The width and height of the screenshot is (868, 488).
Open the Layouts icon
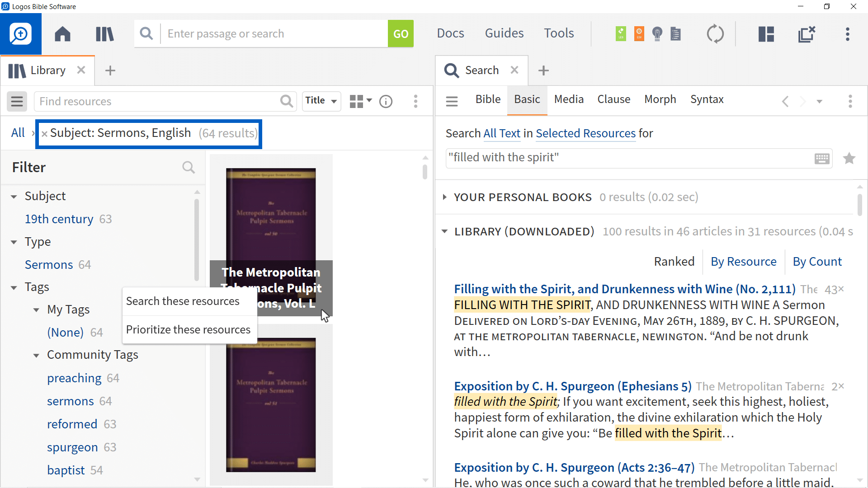pos(766,34)
